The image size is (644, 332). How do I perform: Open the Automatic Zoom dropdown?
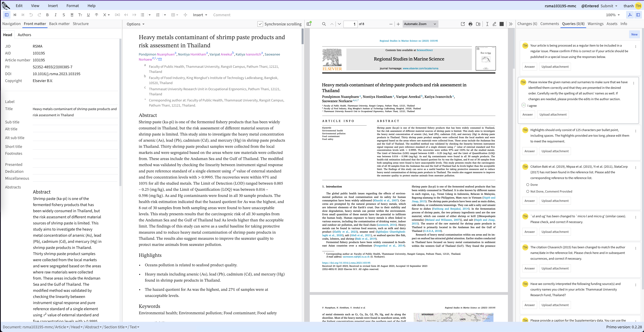[x=420, y=24]
